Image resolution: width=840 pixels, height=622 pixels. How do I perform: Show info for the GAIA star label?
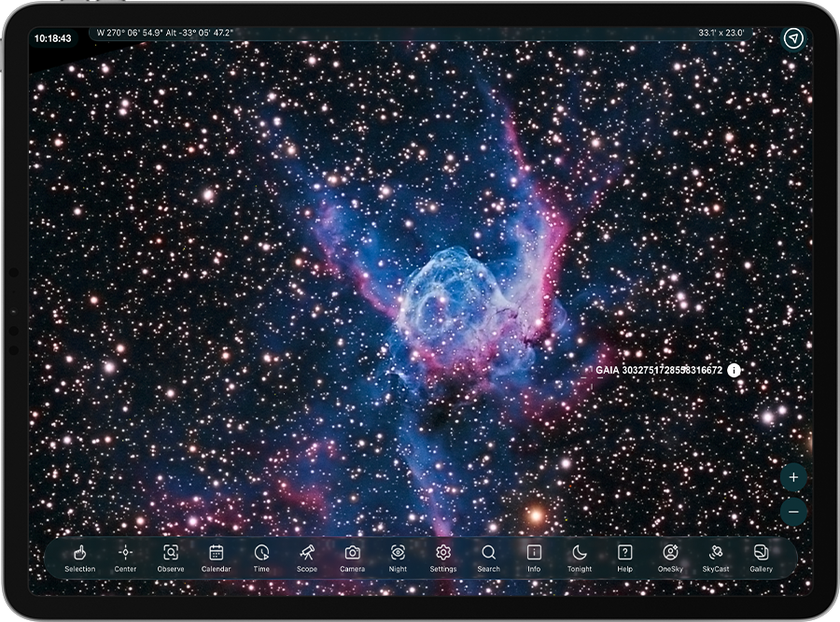(735, 371)
